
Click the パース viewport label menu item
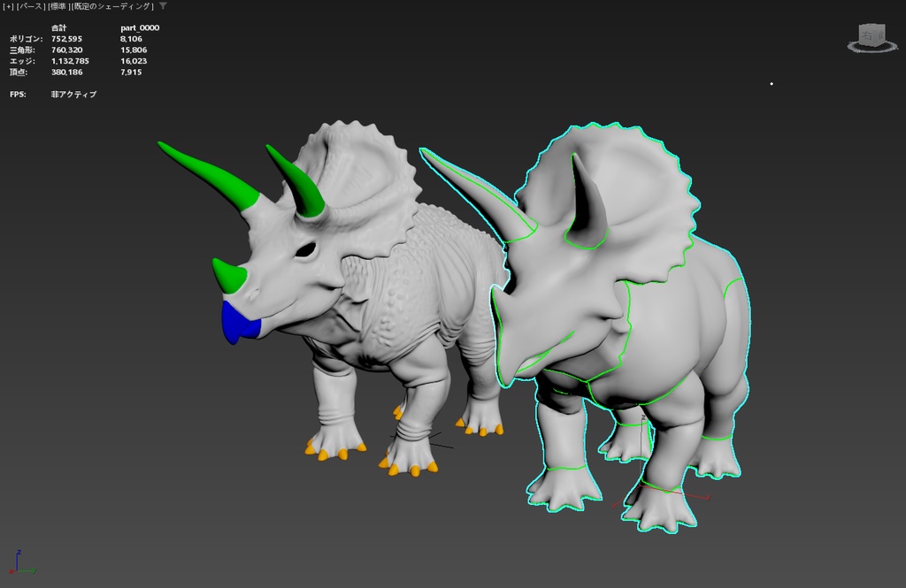[29, 5]
